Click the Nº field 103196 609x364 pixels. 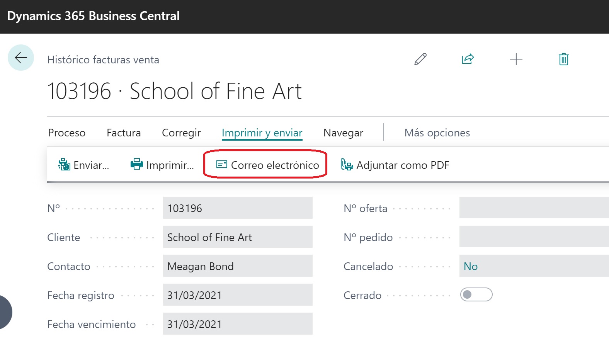238,208
